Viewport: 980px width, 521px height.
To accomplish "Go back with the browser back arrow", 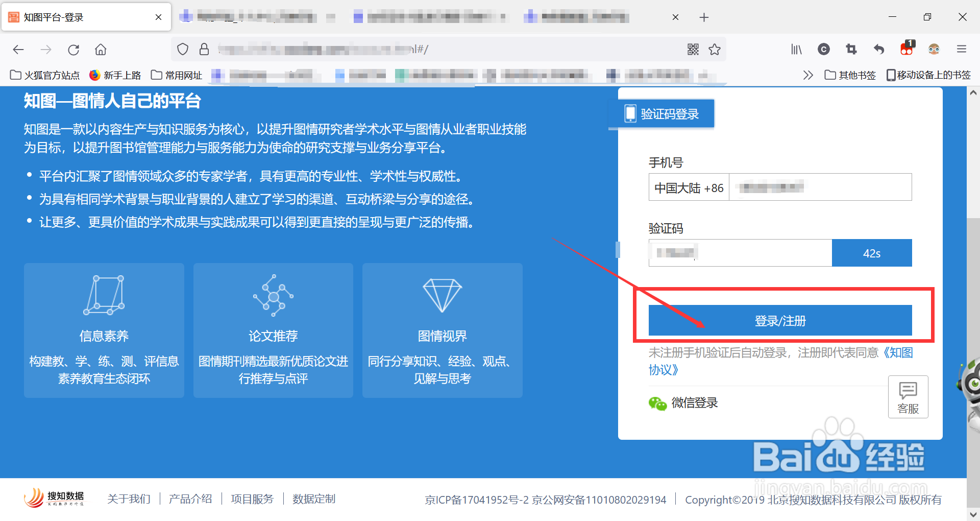I will point(18,50).
